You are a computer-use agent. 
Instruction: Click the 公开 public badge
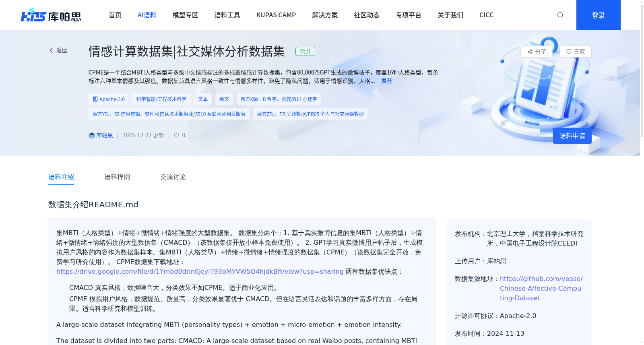305,51
